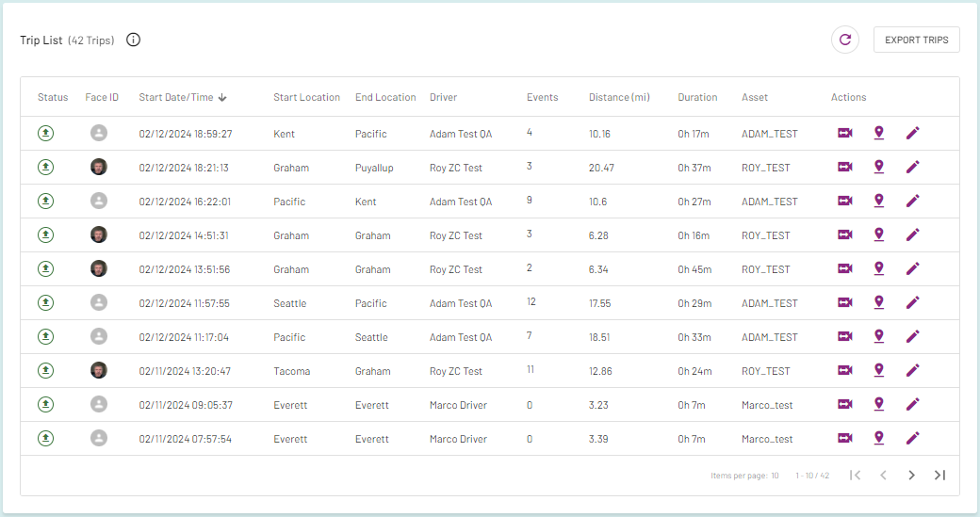The width and height of the screenshot is (980, 517).
Task: Open video for the 11:57:55 trip
Action: click(845, 302)
